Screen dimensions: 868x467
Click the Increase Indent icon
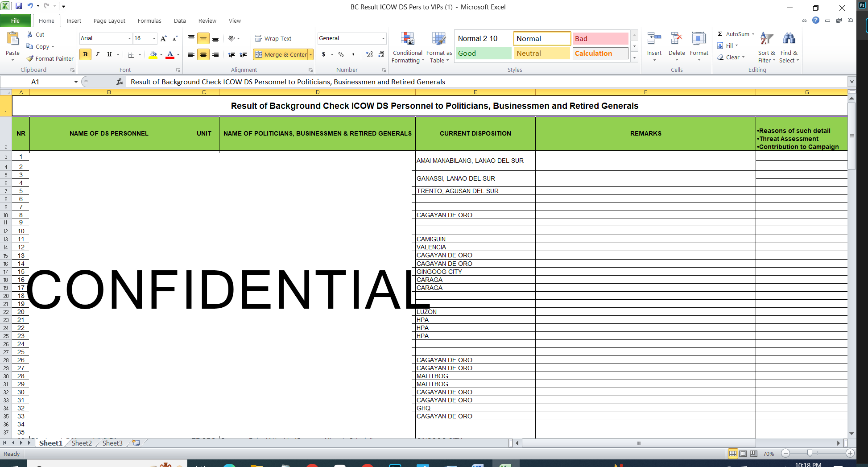click(x=244, y=54)
